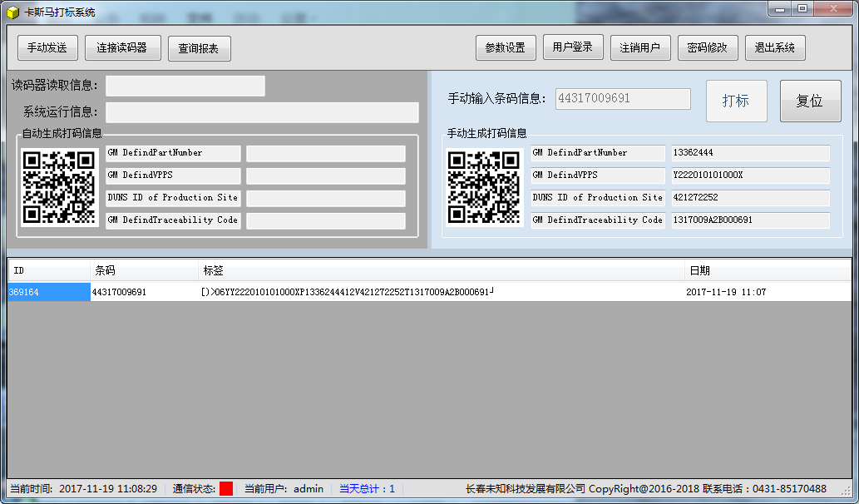Open the 查询报表 report query
859x504 pixels.
[x=199, y=48]
